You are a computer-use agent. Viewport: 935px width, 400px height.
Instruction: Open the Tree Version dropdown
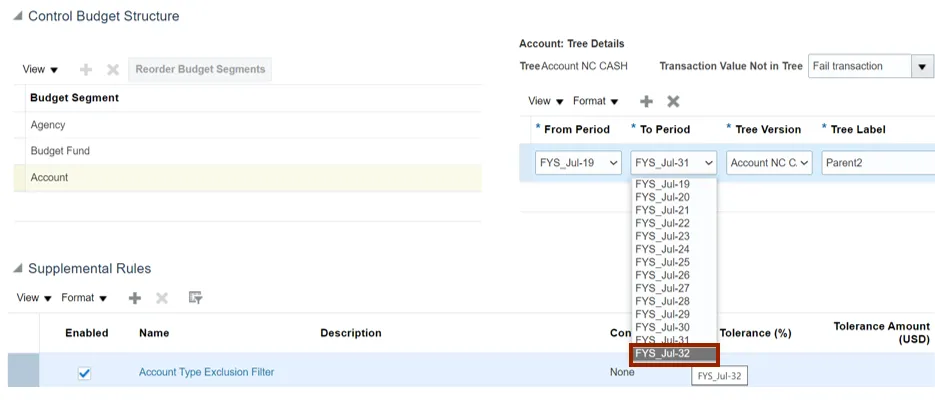(x=769, y=163)
